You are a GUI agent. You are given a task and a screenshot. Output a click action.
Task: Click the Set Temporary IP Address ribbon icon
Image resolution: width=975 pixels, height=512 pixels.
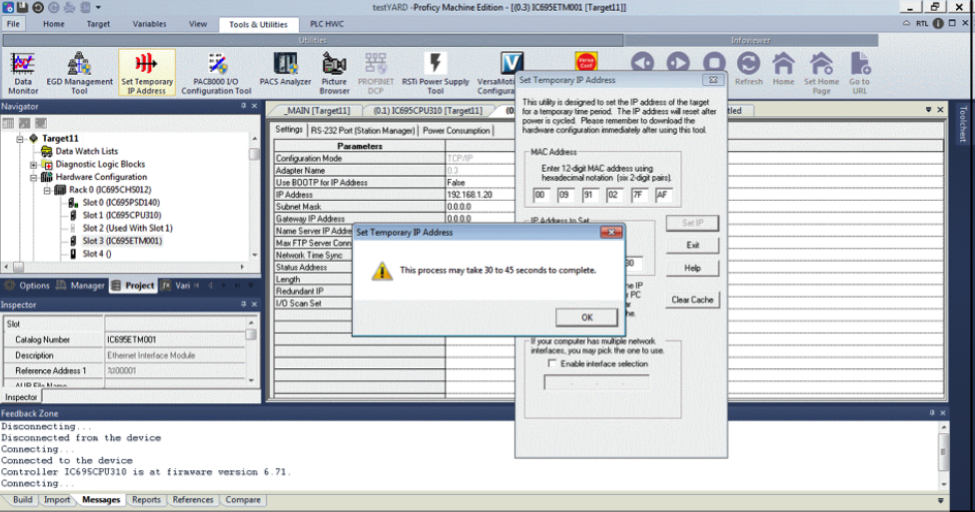[147, 73]
